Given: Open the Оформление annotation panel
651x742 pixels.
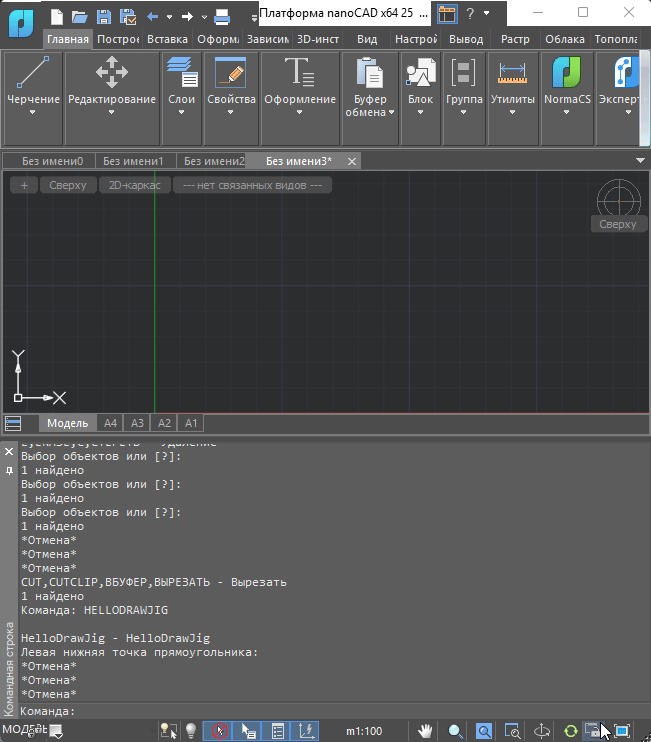Looking at the screenshot, I should [300, 98].
